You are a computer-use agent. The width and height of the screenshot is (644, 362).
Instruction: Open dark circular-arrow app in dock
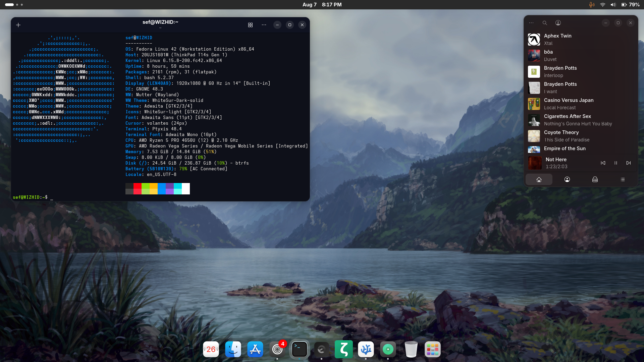[321, 350]
